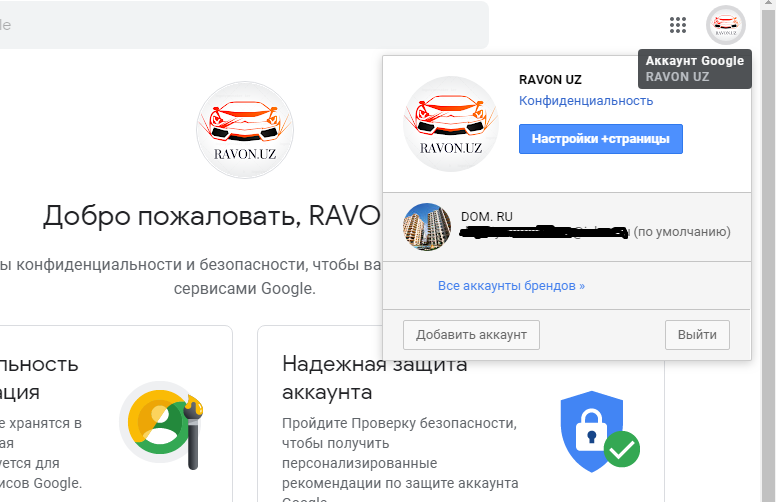Click the Пройдите Проверку безопасности description text

(400, 458)
